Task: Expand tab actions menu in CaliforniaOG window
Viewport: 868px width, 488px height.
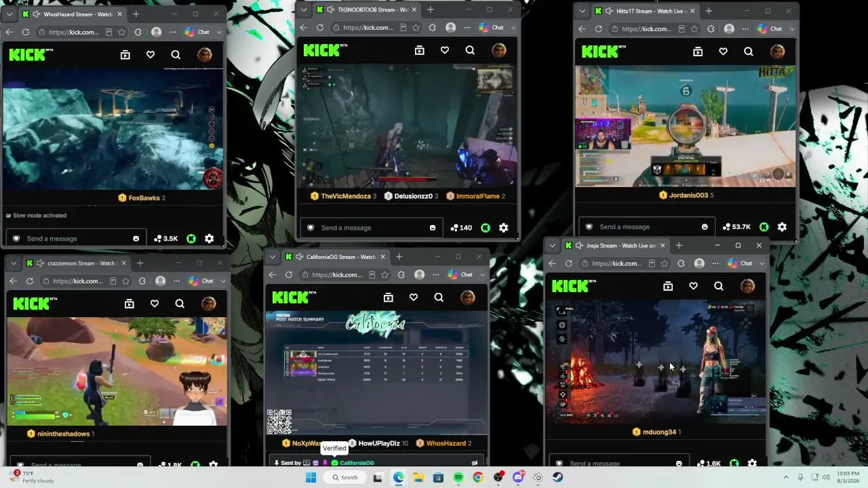Action: point(272,257)
